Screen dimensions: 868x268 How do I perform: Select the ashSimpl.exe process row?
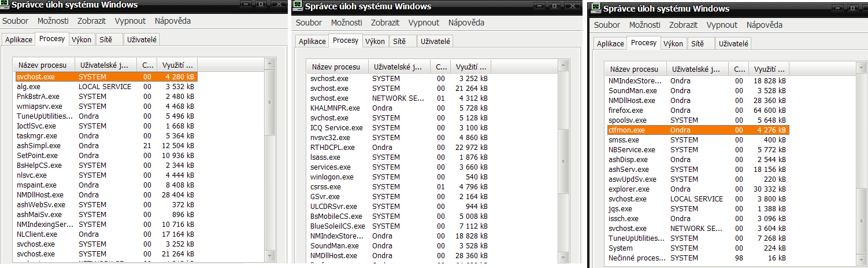[106, 145]
